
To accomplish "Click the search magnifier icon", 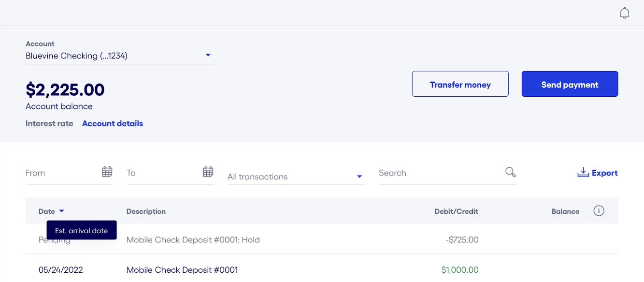I will pyautogui.click(x=510, y=171).
